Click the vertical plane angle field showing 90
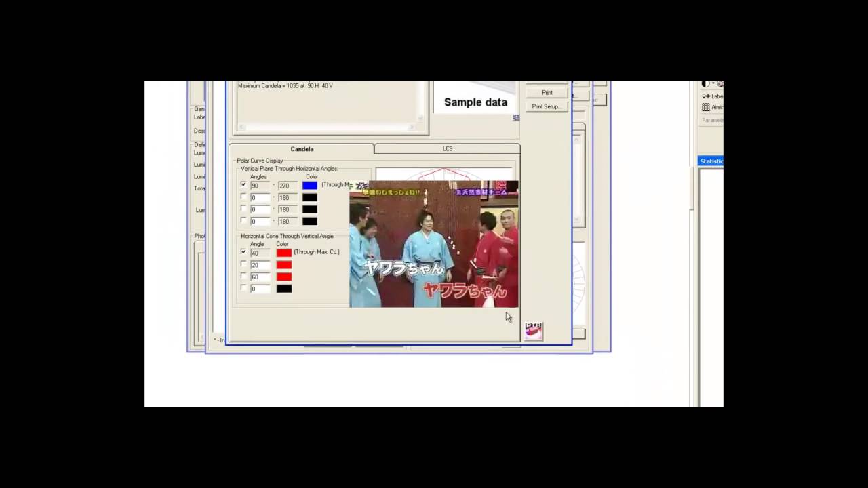The image size is (868, 488). click(260, 185)
